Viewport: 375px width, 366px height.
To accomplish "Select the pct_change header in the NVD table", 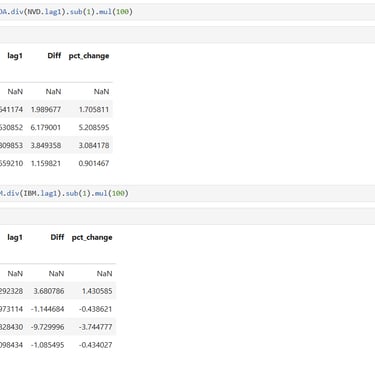I will point(89,56).
